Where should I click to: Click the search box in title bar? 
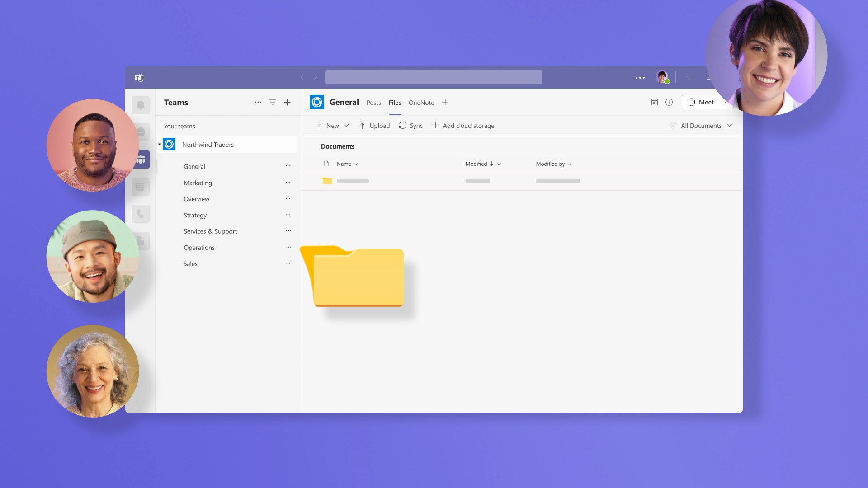[x=434, y=78]
